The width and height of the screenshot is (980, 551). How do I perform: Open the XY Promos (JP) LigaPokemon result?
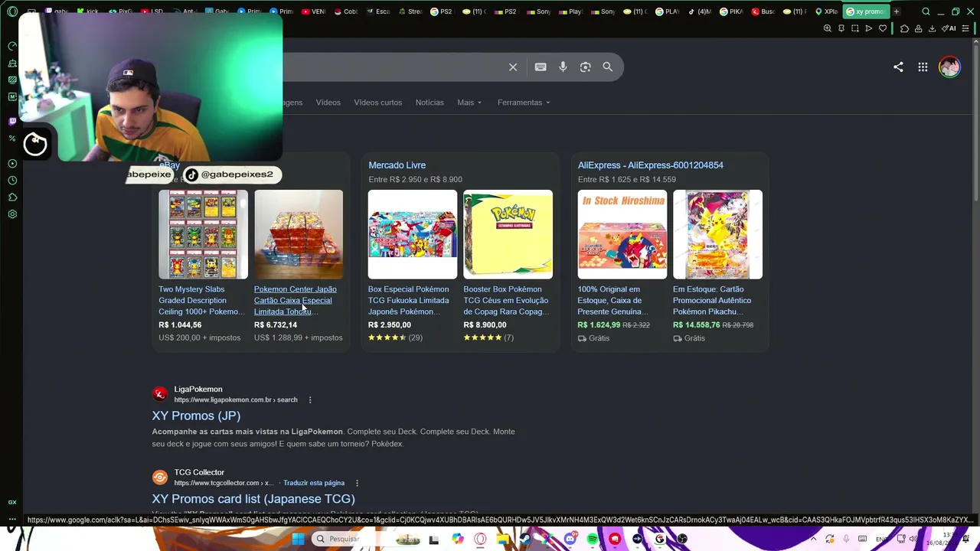196,416
